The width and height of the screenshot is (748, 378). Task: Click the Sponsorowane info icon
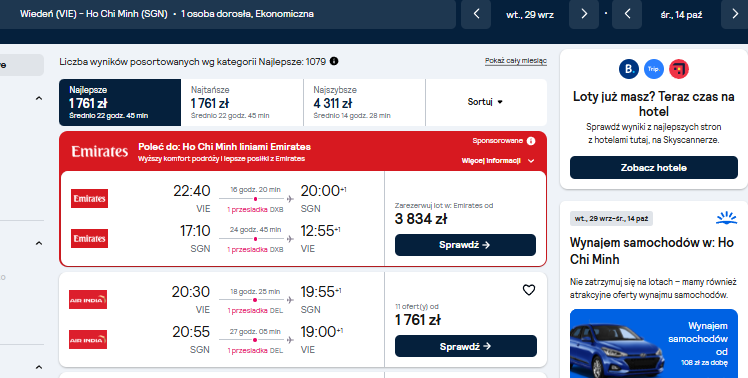pyautogui.click(x=531, y=141)
